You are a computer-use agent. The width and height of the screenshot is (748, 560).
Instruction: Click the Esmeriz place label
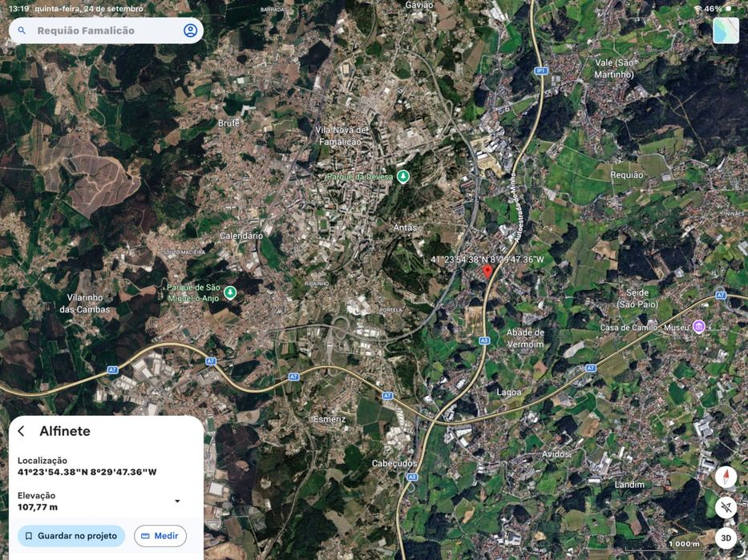click(x=330, y=419)
